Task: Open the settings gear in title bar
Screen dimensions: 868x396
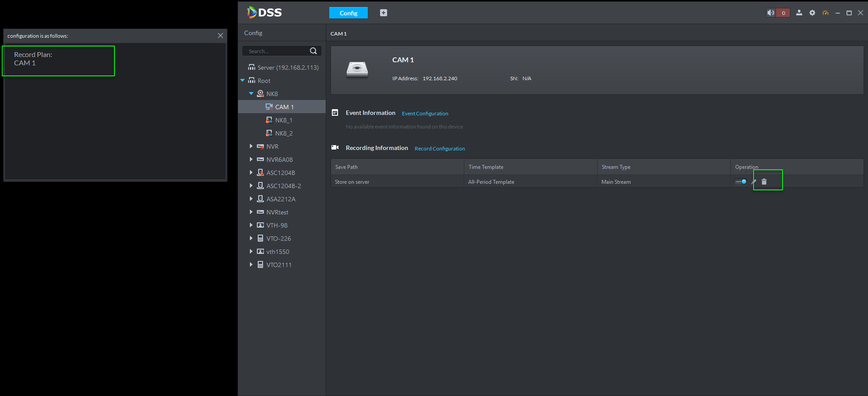Action: [812, 13]
